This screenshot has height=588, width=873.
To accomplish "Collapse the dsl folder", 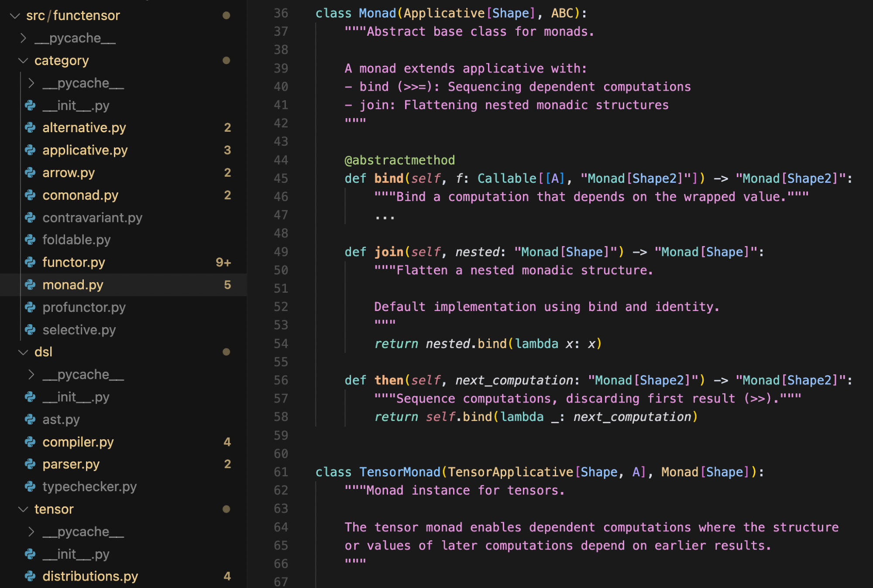I will [x=23, y=352].
